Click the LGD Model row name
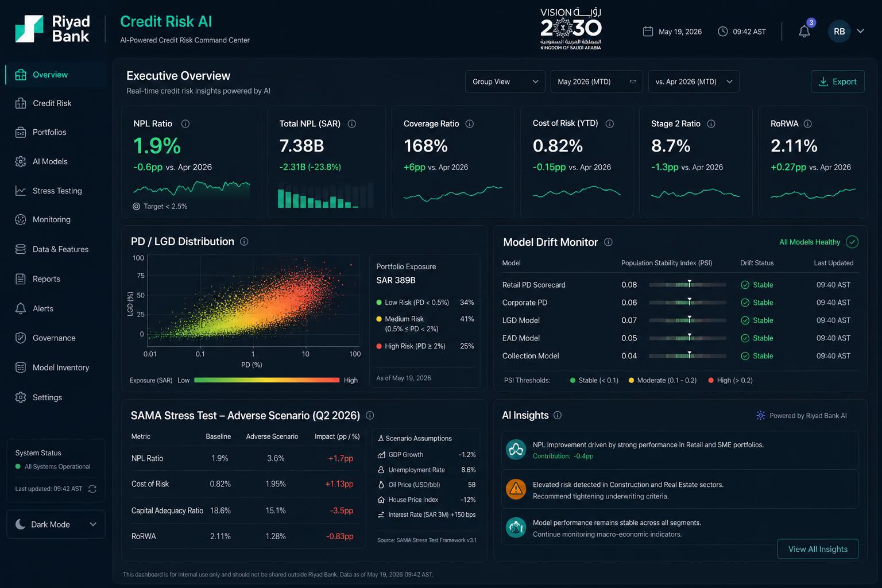882x588 pixels. coord(521,320)
